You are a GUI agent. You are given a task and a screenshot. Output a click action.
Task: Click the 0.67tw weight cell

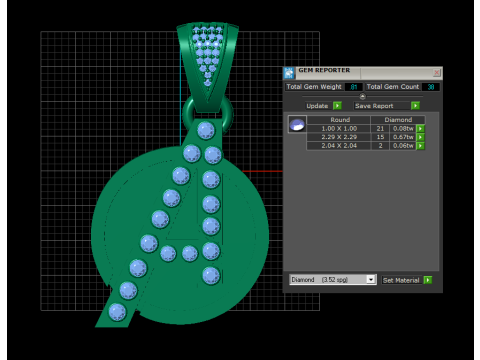point(403,137)
